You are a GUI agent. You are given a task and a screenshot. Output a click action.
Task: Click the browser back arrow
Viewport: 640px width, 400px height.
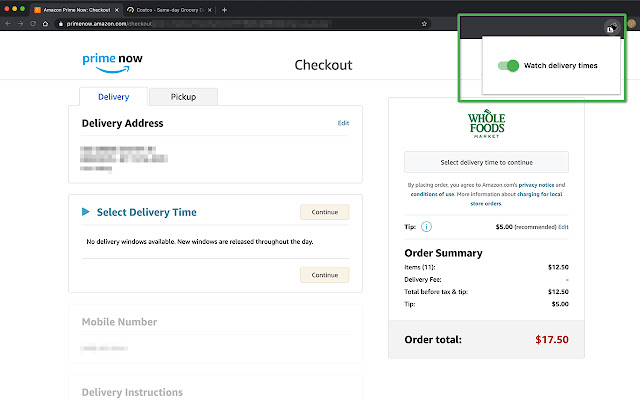click(8, 24)
